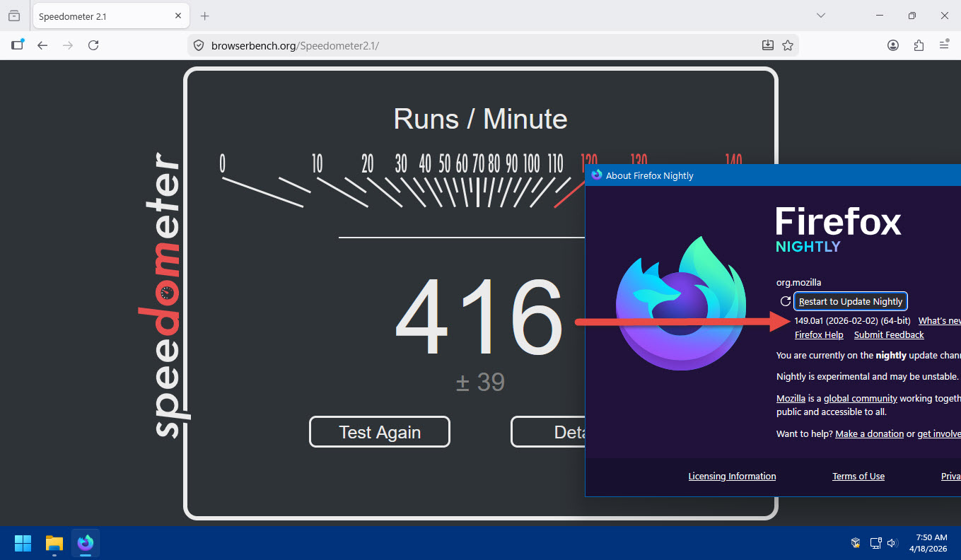Reload the Speedometer page

pyautogui.click(x=93, y=45)
